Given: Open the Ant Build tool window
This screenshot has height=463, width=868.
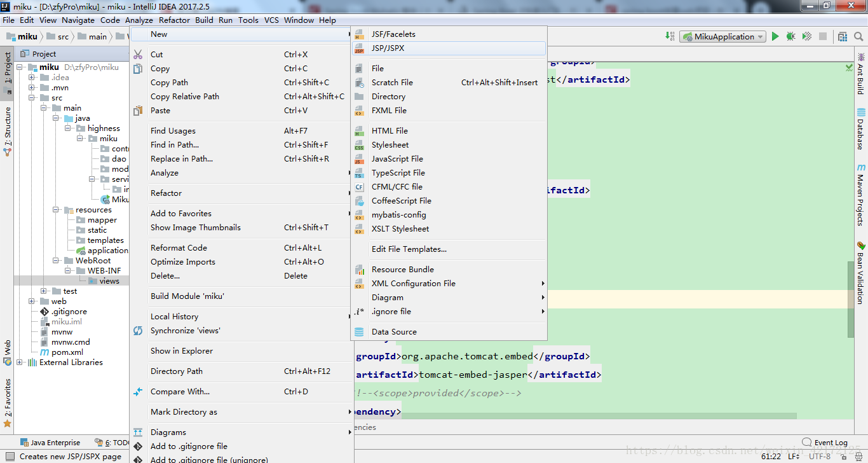Looking at the screenshot, I should coord(861,74).
